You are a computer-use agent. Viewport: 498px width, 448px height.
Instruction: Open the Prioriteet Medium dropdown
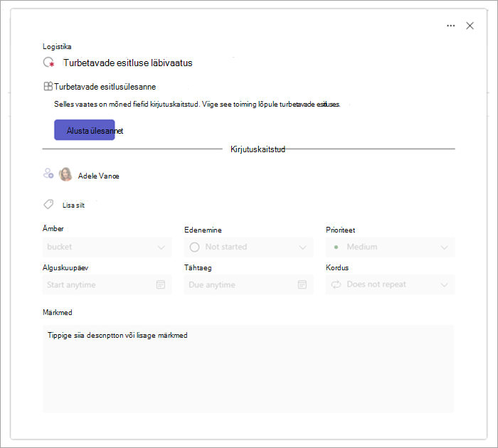tap(391, 247)
